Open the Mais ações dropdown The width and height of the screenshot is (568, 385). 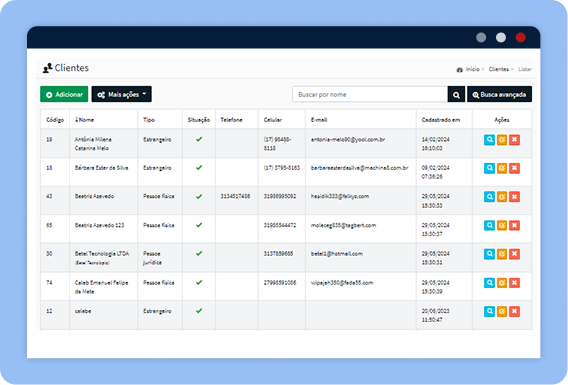[121, 94]
